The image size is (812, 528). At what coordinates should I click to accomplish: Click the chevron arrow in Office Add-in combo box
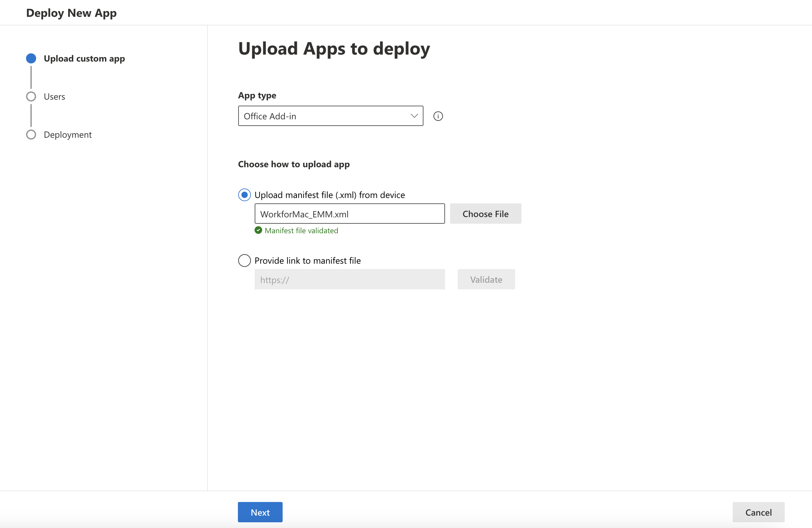(414, 116)
